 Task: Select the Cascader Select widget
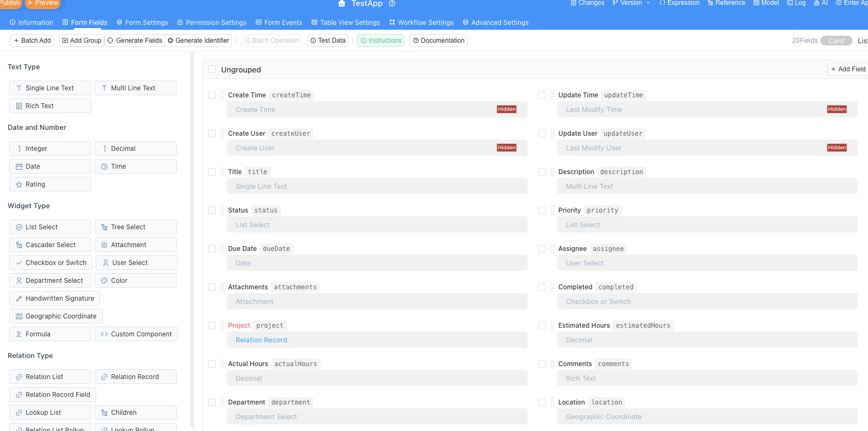(50, 245)
